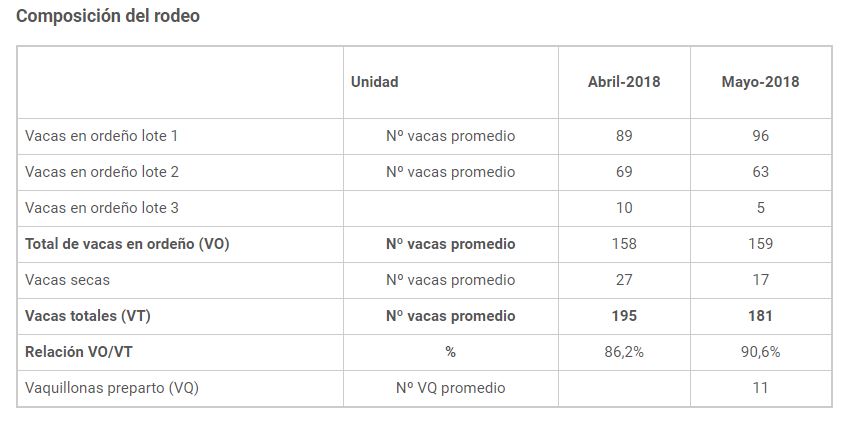Select the 'Vacas secas' row label
This screenshot has width=855, height=425.
tap(68, 280)
